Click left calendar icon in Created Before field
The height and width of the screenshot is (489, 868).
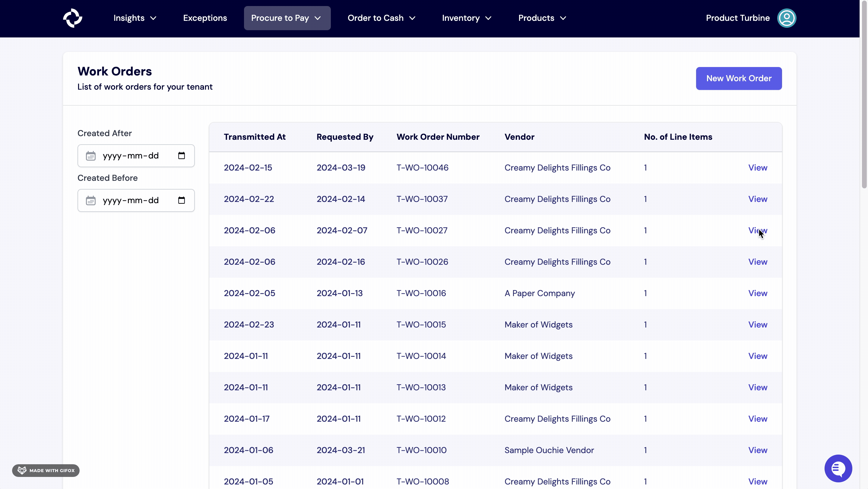[91, 201]
